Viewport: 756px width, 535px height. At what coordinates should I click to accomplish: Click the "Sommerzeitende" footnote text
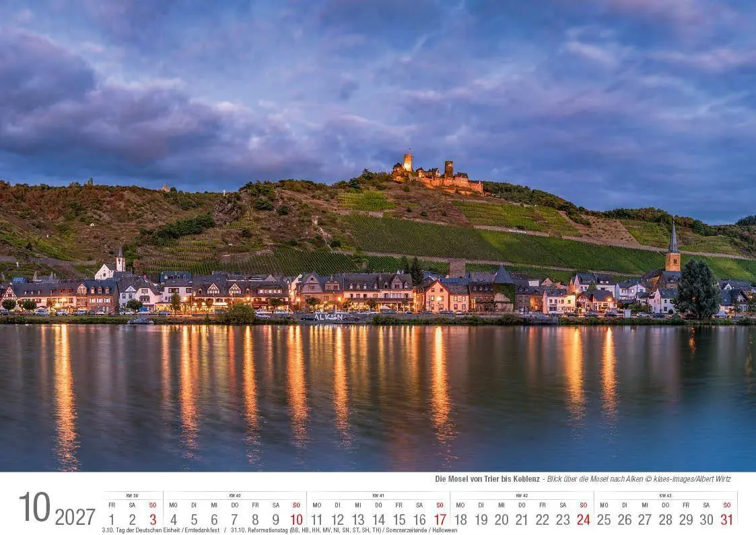coord(407,530)
